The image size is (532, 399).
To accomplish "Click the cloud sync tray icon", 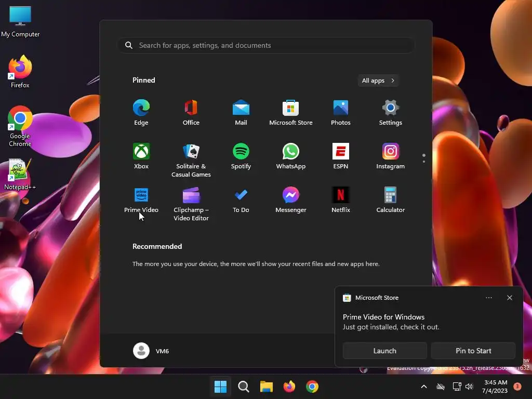I will pos(441,387).
